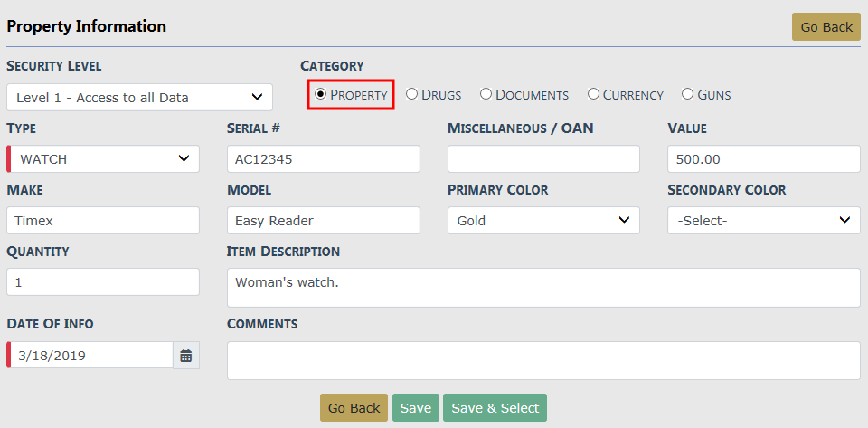The height and width of the screenshot is (428, 868).
Task: Click the Value field showing 500.00
Action: (x=763, y=159)
